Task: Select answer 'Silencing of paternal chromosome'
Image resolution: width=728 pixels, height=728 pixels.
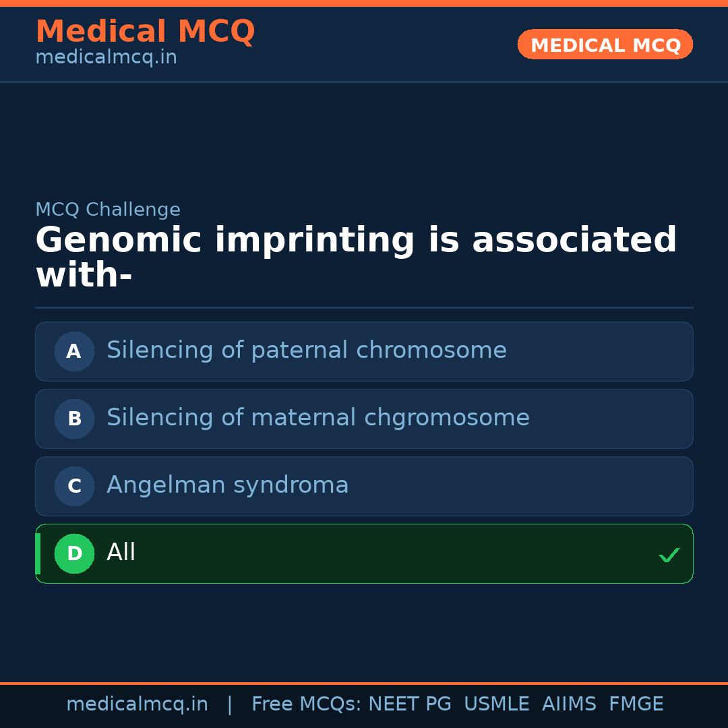Action: point(306,351)
